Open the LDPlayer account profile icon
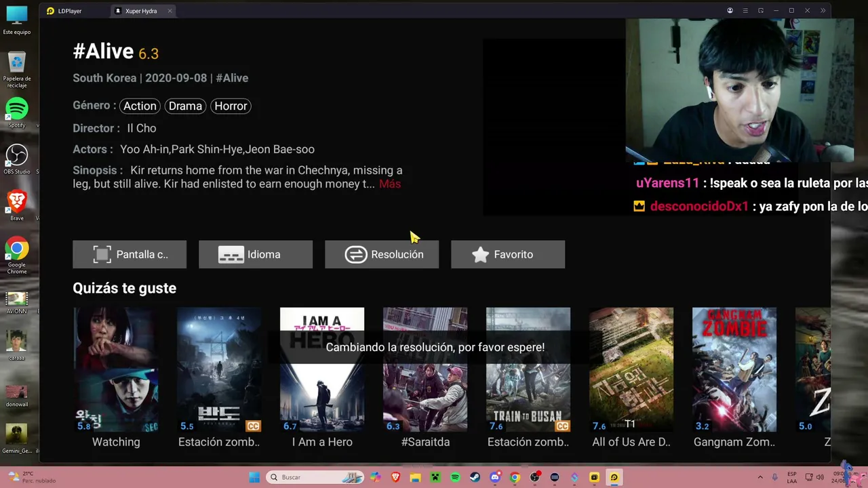This screenshot has height=488, width=868. (x=730, y=11)
